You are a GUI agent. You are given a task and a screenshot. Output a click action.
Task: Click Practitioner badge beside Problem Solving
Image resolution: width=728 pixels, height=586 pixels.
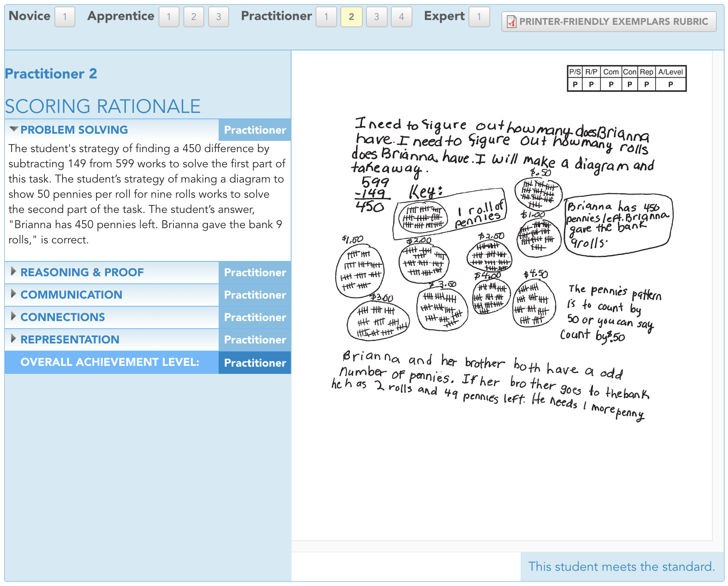[x=255, y=130]
